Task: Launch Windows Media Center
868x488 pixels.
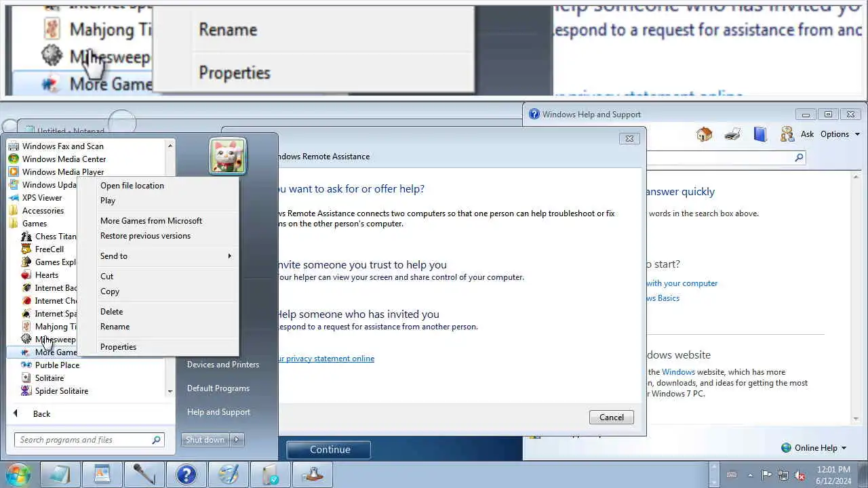Action: [x=64, y=159]
